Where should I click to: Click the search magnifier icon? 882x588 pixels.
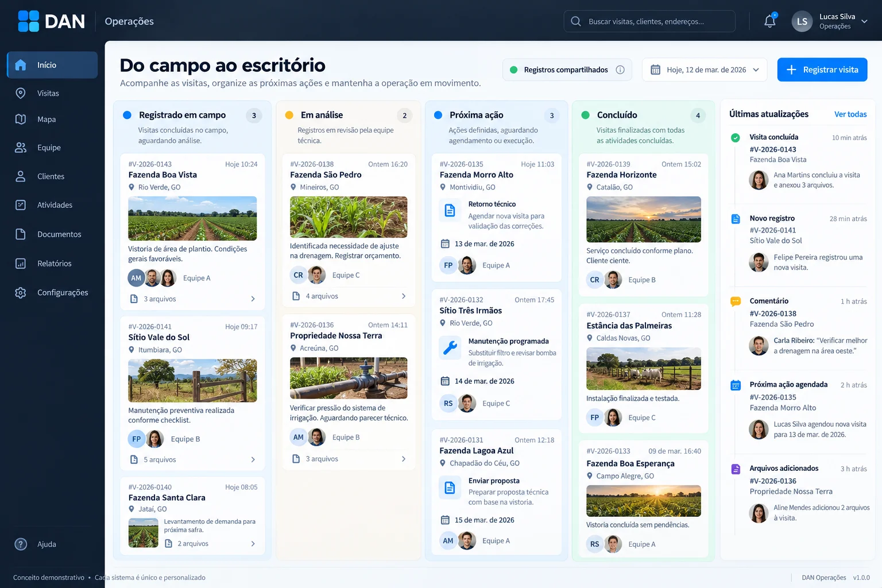coord(576,21)
